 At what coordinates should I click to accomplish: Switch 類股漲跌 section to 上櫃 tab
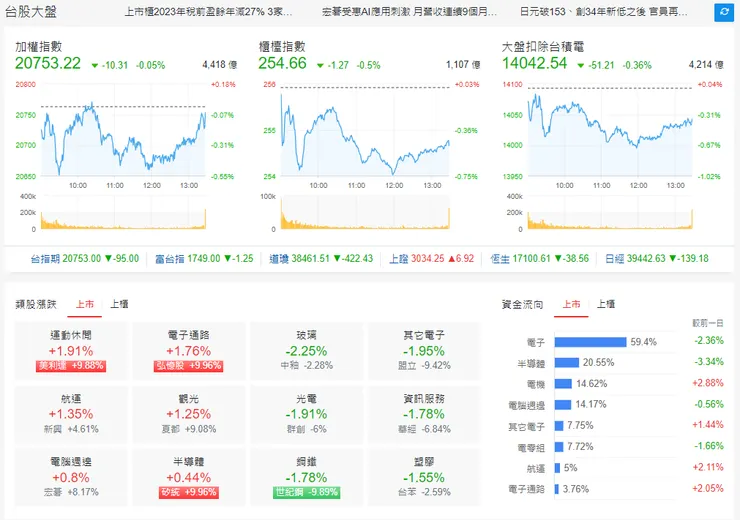(119, 304)
